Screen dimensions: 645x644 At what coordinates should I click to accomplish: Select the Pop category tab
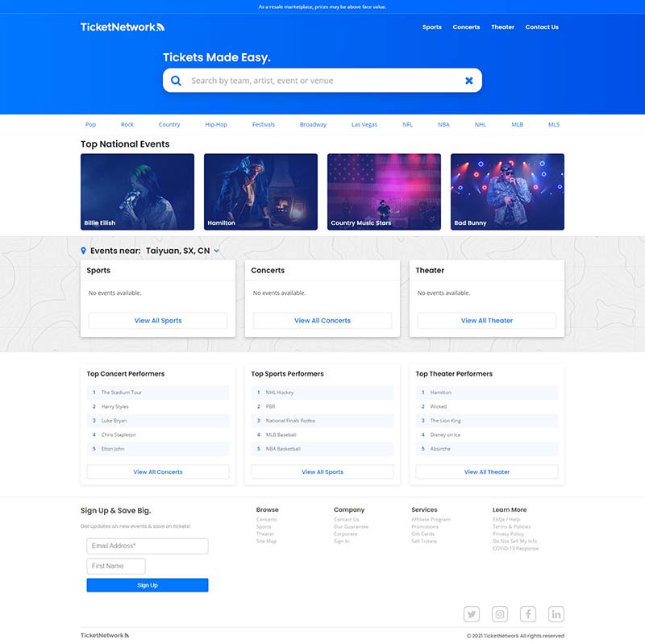pyautogui.click(x=90, y=125)
